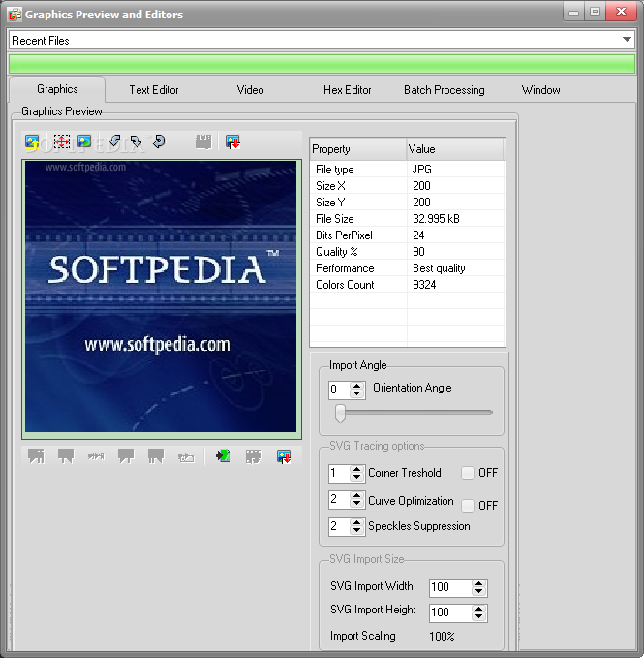This screenshot has width=644, height=658.
Task: Select the Size Y property row
Action: tap(408, 203)
